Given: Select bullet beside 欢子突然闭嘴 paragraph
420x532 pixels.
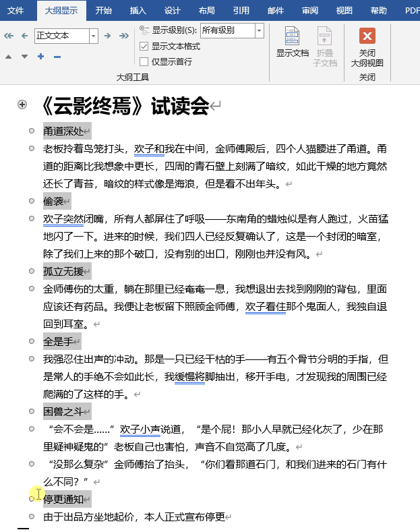Looking at the screenshot, I should tap(32, 218).
